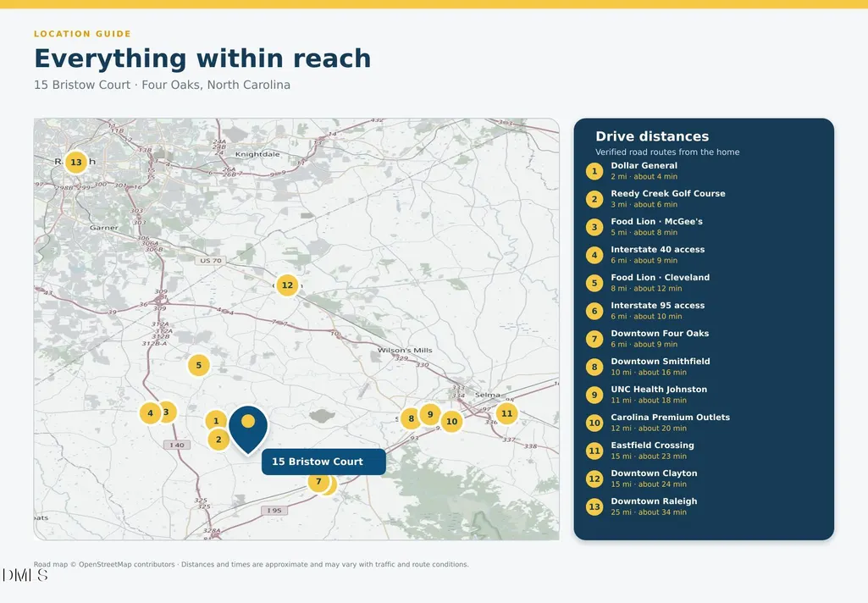
Task: Select the Dollar General entry name
Action: [x=644, y=165]
